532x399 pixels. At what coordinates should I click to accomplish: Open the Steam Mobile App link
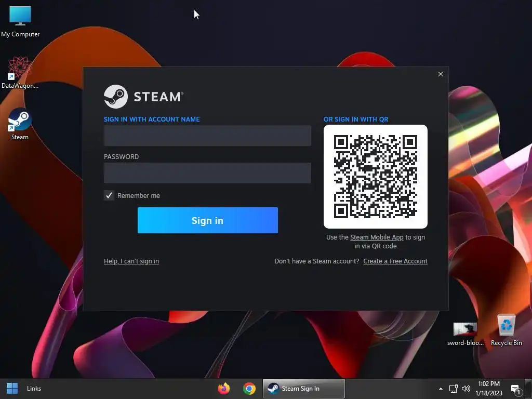[x=377, y=237]
